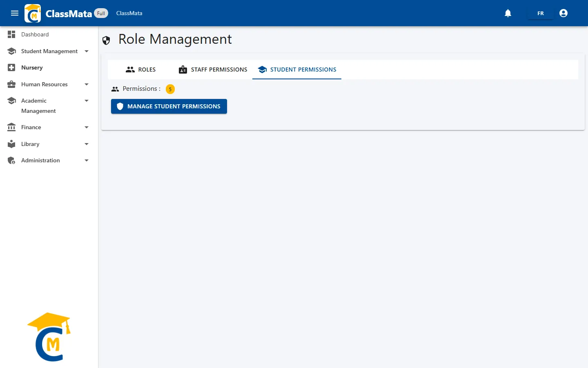Screen dimensions: 588x368
Task: Click the "Permissions :" label
Action: [141, 89]
